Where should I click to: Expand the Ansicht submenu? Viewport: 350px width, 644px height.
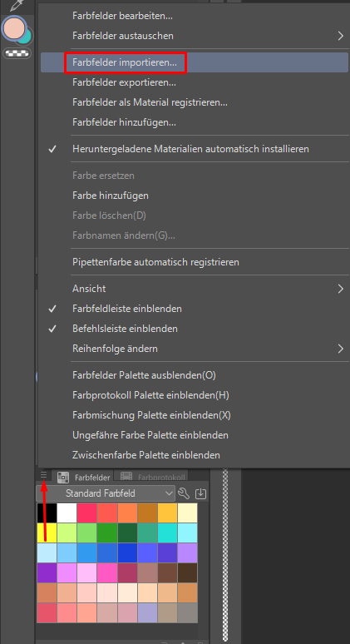195,289
